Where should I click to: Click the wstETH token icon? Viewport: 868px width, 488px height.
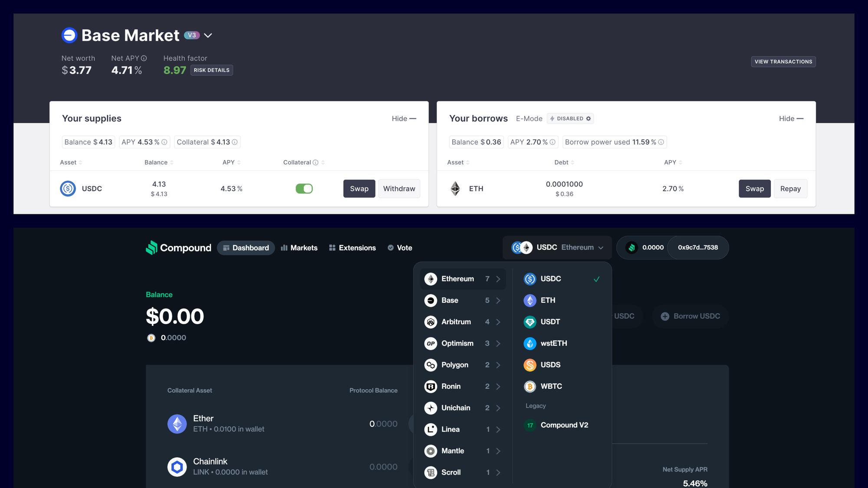coord(529,343)
